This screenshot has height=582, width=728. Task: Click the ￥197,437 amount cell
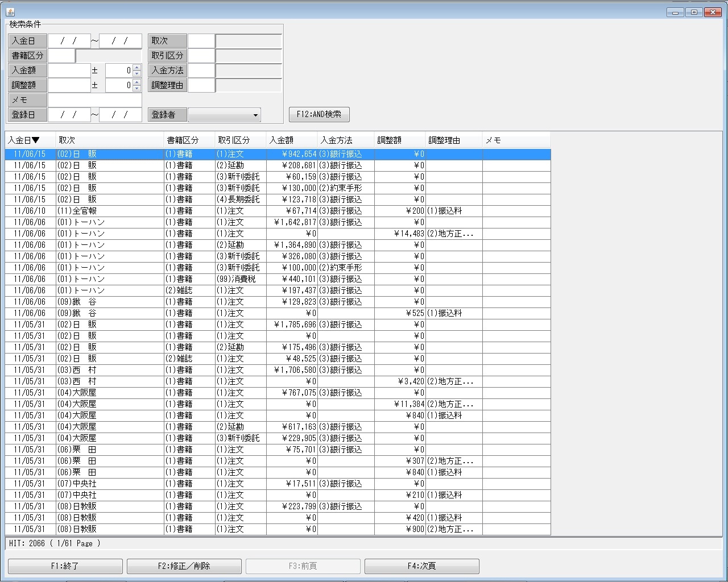(292, 290)
